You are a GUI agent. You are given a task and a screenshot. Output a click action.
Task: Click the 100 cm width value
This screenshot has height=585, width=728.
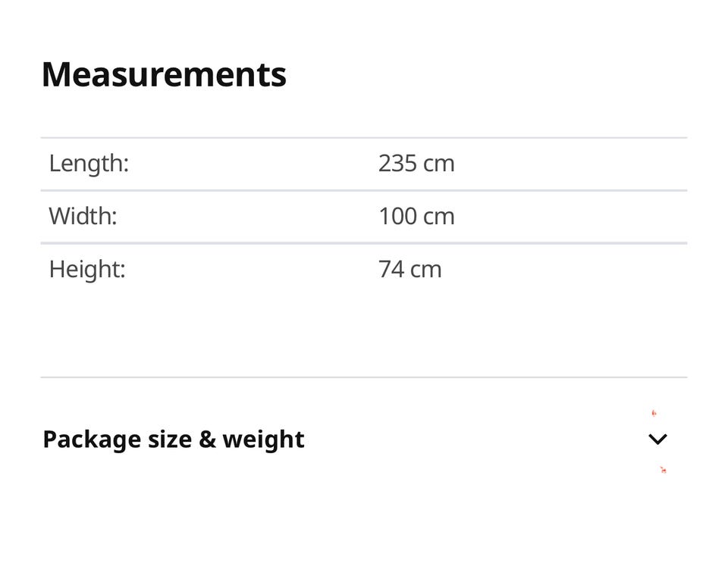coord(416,216)
